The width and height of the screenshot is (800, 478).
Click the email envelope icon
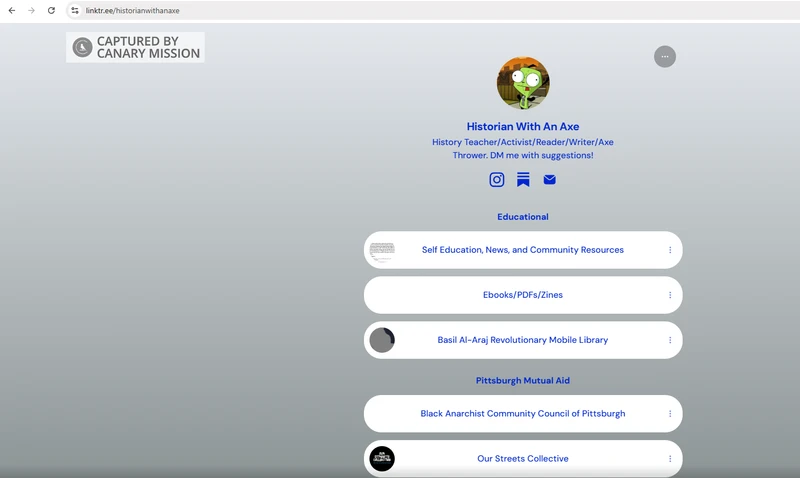coord(549,180)
